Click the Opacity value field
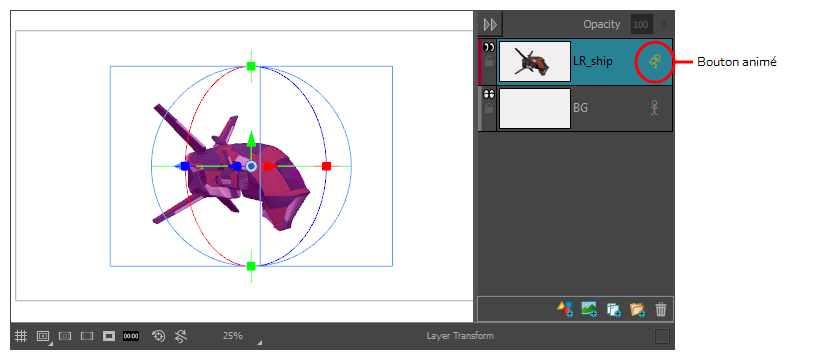Image resolution: width=822 pixels, height=360 pixels. coord(642,25)
